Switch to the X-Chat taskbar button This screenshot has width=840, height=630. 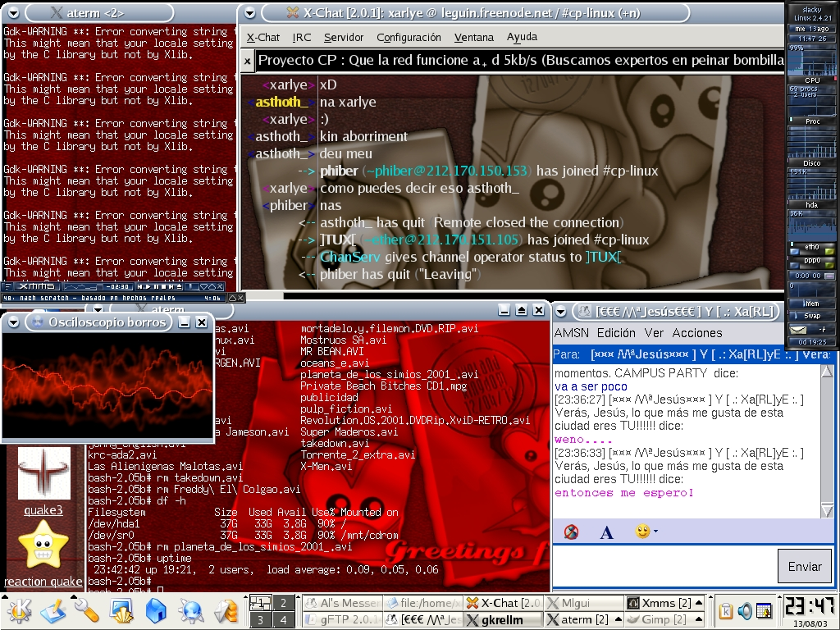pyautogui.click(x=504, y=603)
